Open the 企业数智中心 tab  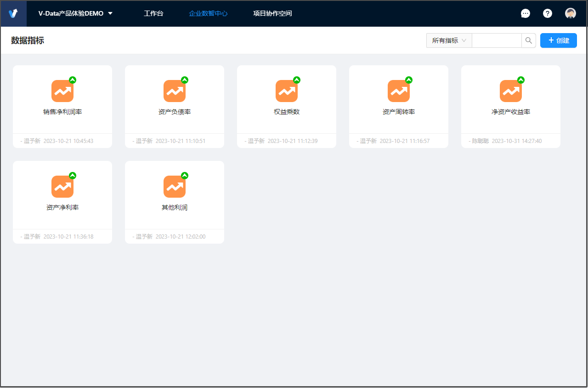point(208,13)
